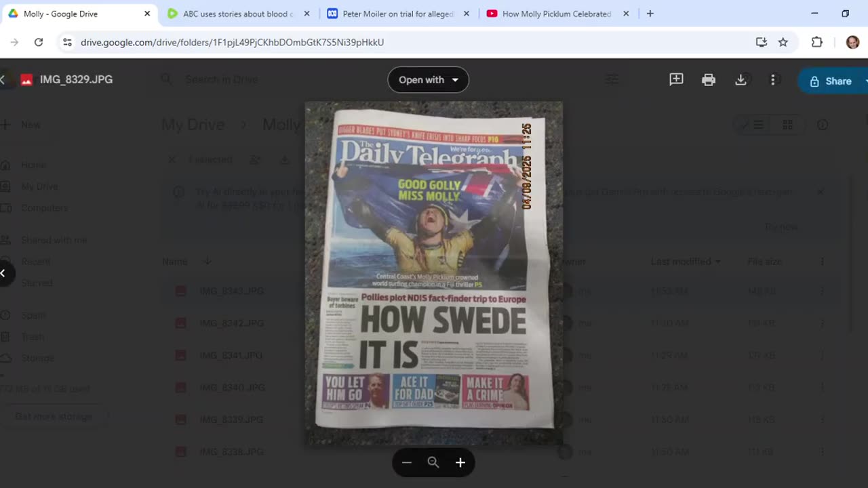Bookmark this page with the star
The image size is (868, 488).
pyautogui.click(x=783, y=42)
